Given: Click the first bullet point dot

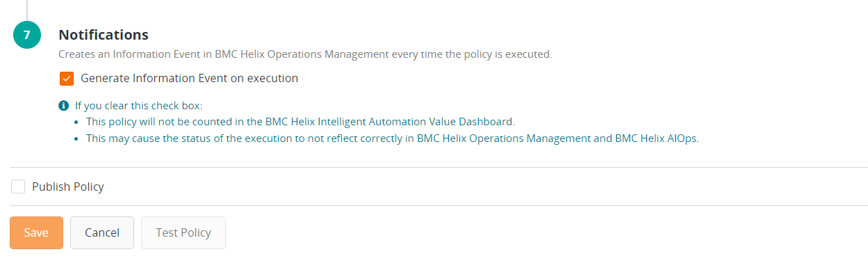Looking at the screenshot, I should [x=77, y=122].
